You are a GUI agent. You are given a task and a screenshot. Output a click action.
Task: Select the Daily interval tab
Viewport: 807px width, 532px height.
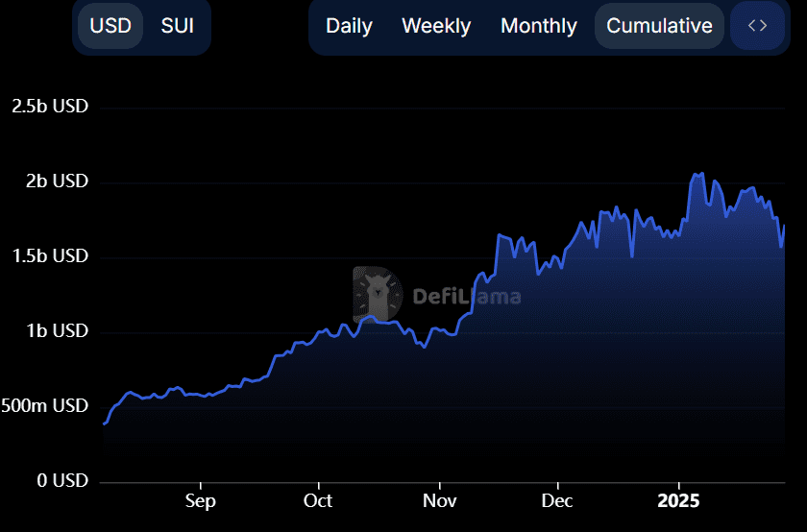pyautogui.click(x=349, y=26)
